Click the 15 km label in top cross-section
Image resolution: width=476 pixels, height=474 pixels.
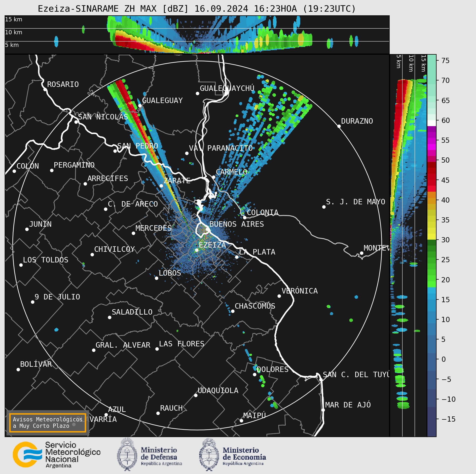coord(14,19)
